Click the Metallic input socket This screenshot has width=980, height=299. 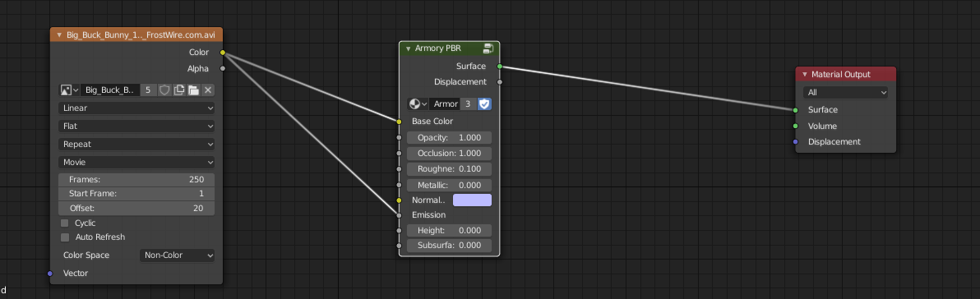click(x=399, y=186)
